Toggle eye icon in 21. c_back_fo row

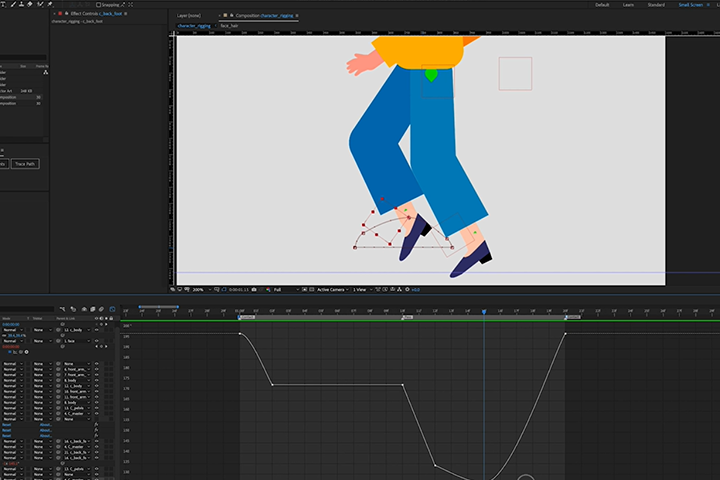pos(96,452)
